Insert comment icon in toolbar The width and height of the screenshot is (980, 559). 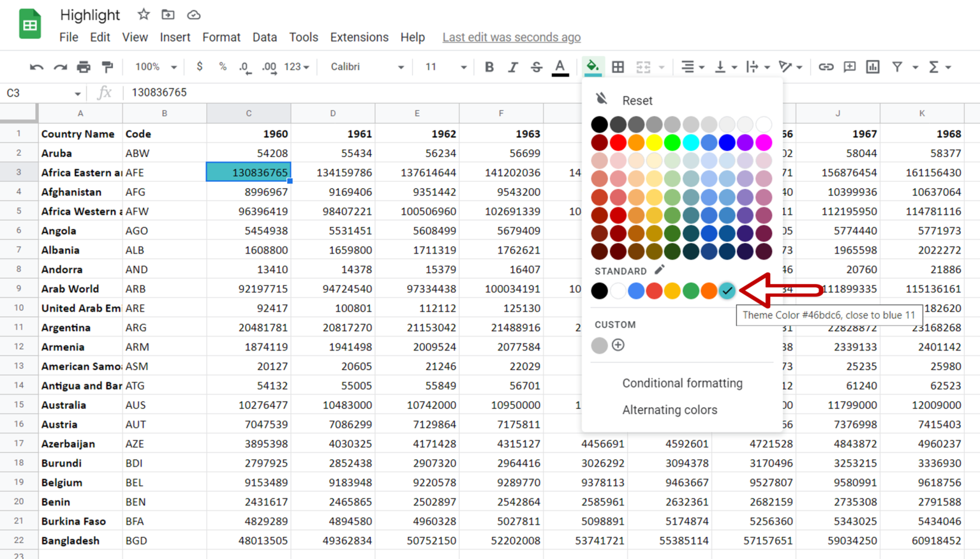[x=849, y=67]
